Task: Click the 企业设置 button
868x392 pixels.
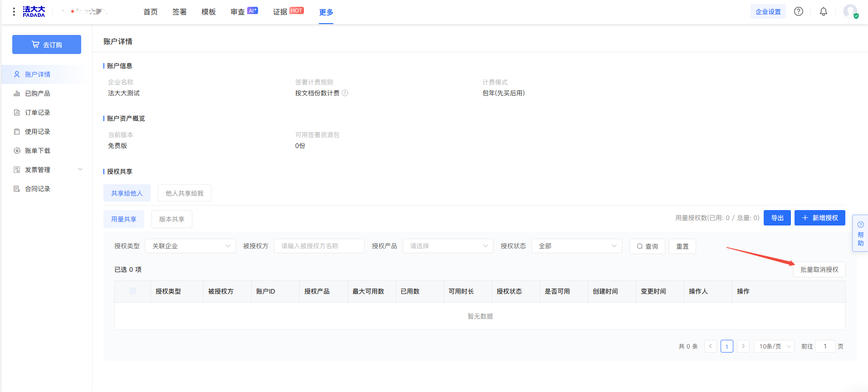Action: tap(768, 12)
